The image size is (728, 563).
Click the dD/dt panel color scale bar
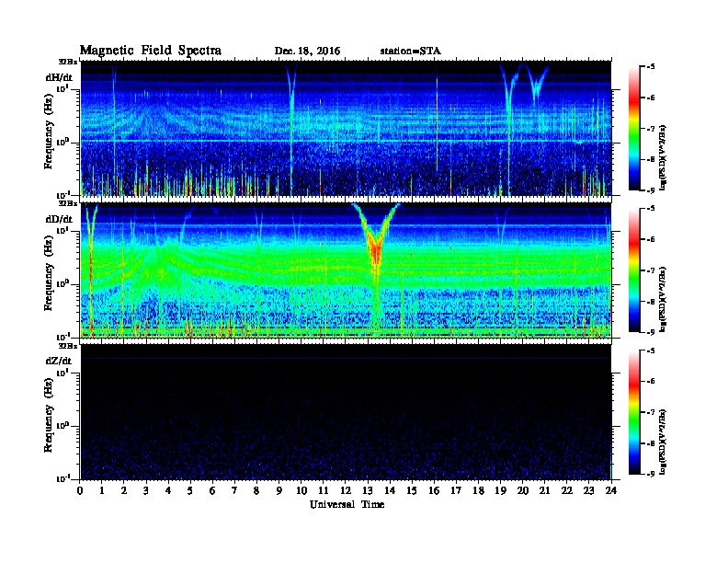(x=634, y=270)
